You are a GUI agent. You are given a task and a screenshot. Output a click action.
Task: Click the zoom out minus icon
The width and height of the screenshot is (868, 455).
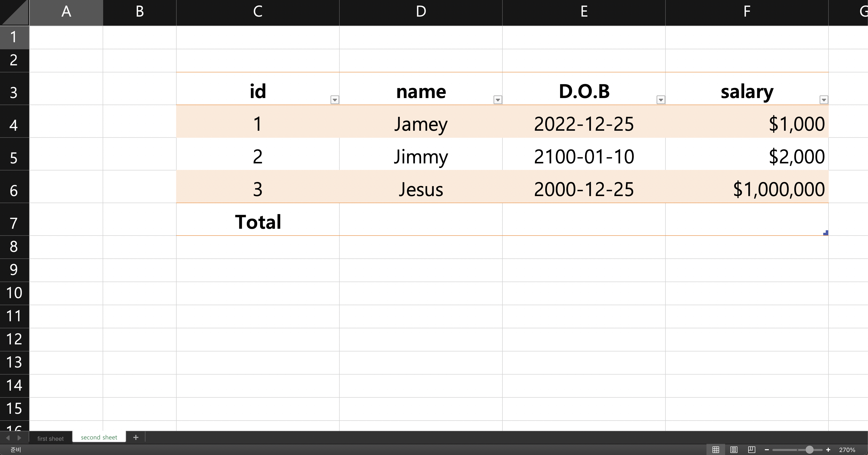click(767, 450)
